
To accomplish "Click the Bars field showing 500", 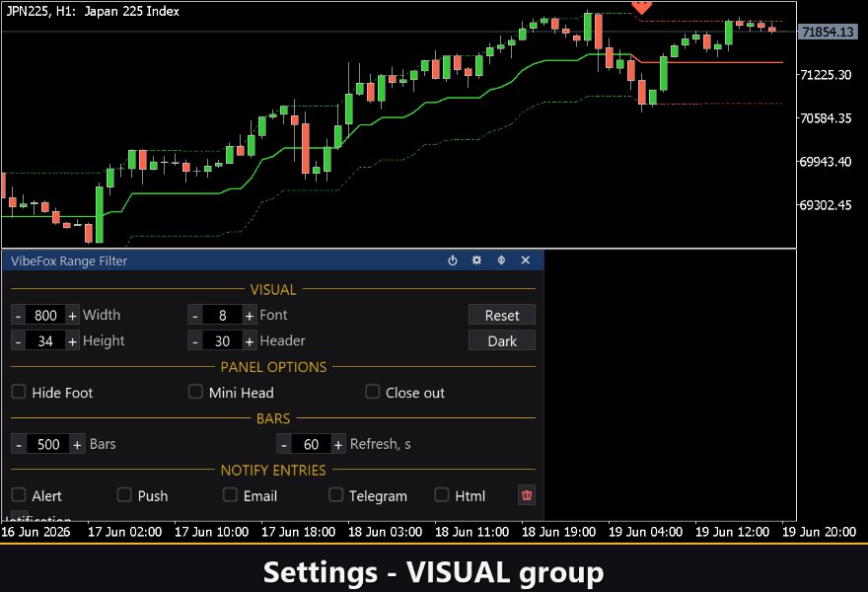I will [x=48, y=444].
